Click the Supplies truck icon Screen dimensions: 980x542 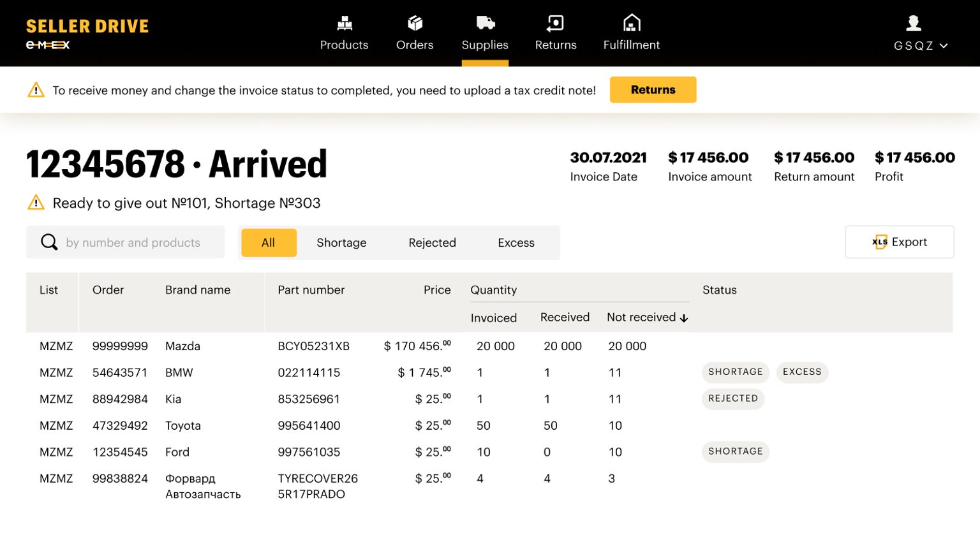tap(486, 24)
